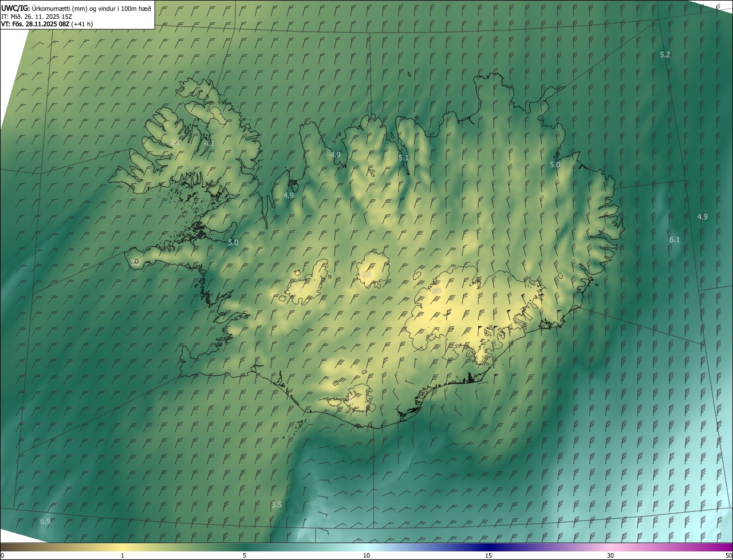This screenshot has width=733, height=560.
Task: Click the 4.9 value over the sea east of Iceland
Action: (703, 216)
